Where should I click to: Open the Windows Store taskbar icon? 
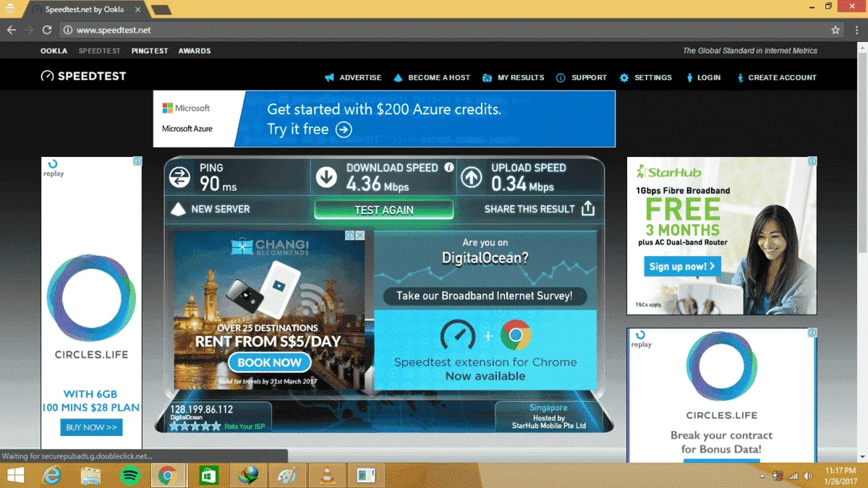pos(208,475)
